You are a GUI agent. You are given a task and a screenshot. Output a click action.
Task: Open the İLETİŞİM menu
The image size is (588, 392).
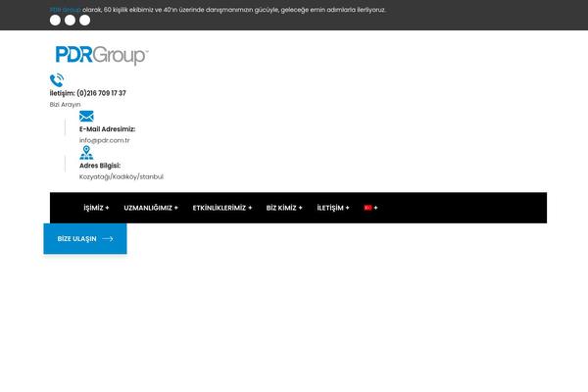point(333,208)
